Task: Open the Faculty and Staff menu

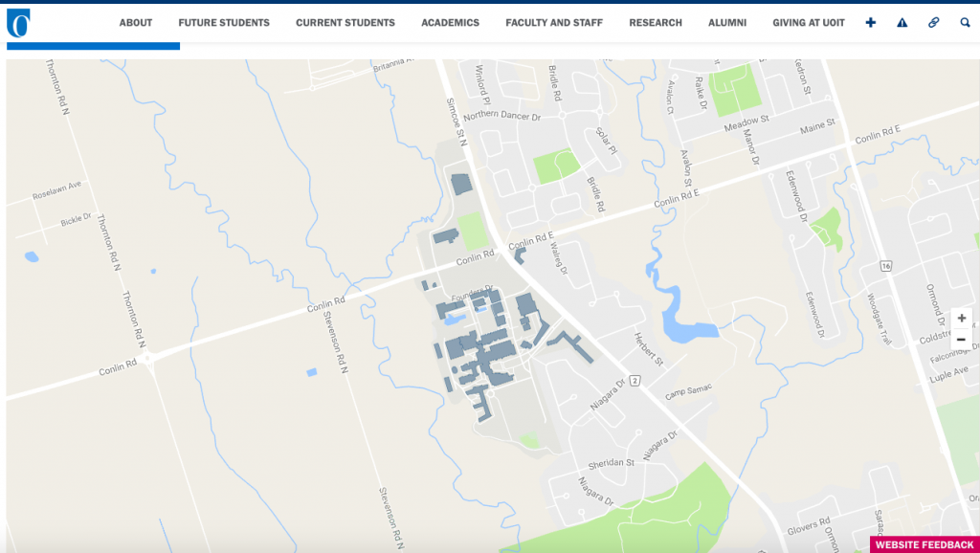Action: click(554, 23)
